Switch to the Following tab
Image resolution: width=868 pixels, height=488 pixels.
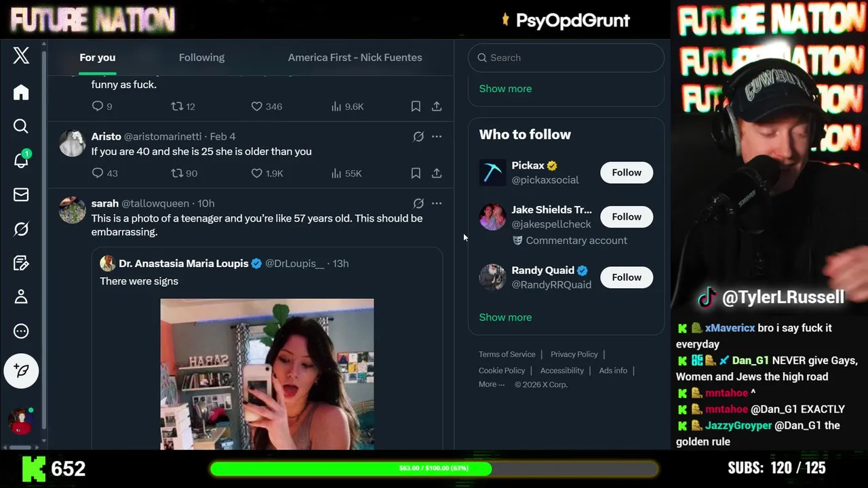pyautogui.click(x=201, y=58)
